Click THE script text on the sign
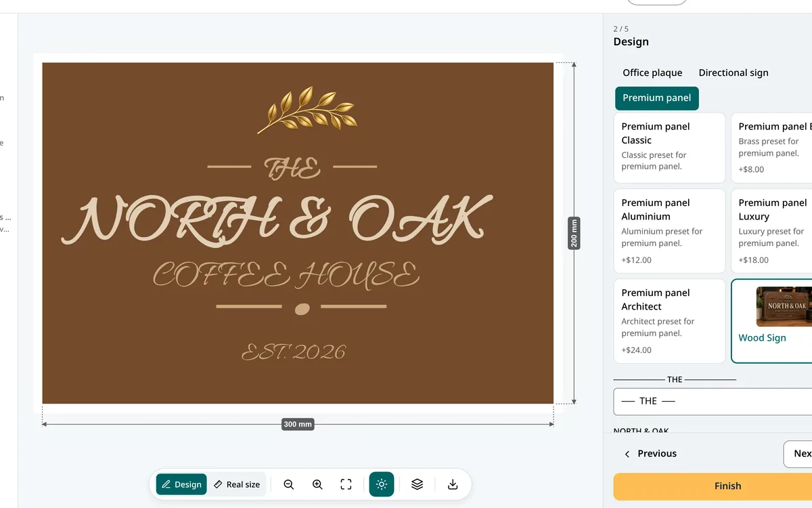 click(292, 167)
